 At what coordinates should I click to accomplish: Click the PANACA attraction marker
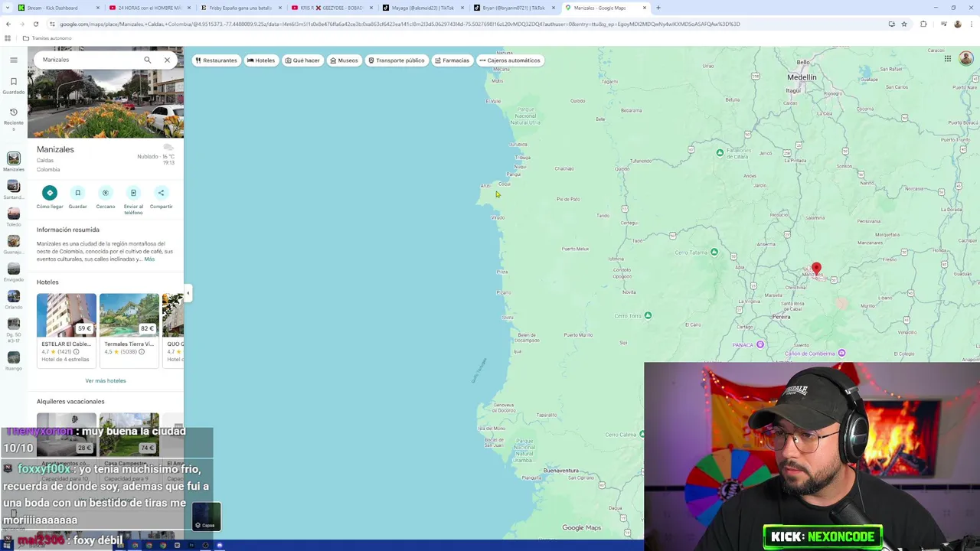759,344
